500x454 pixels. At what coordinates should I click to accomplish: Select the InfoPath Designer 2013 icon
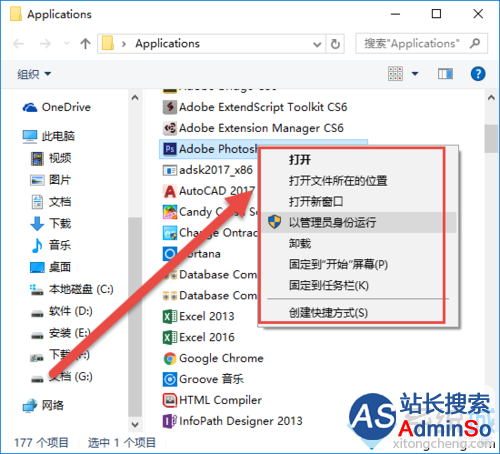(x=170, y=421)
